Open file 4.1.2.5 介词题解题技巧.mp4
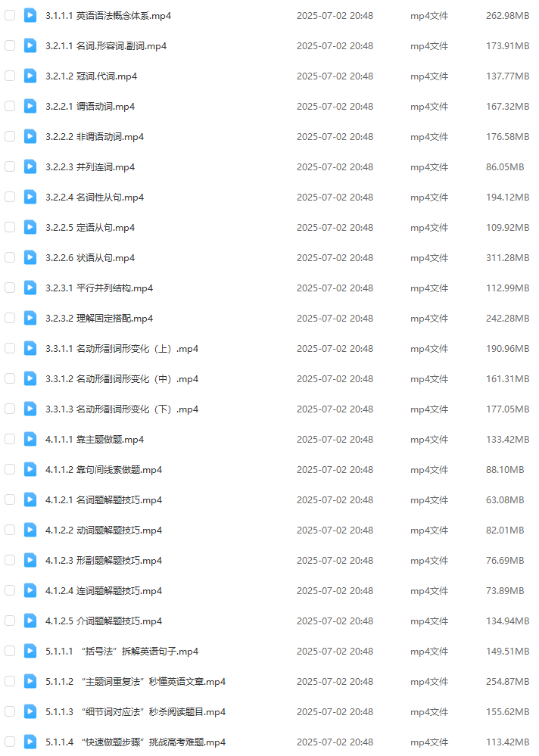The image size is (539, 756). [x=104, y=621]
